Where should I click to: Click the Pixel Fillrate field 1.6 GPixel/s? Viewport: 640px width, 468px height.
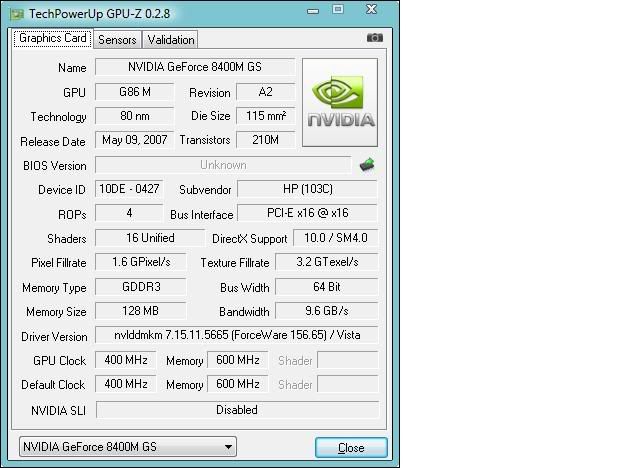point(141,262)
